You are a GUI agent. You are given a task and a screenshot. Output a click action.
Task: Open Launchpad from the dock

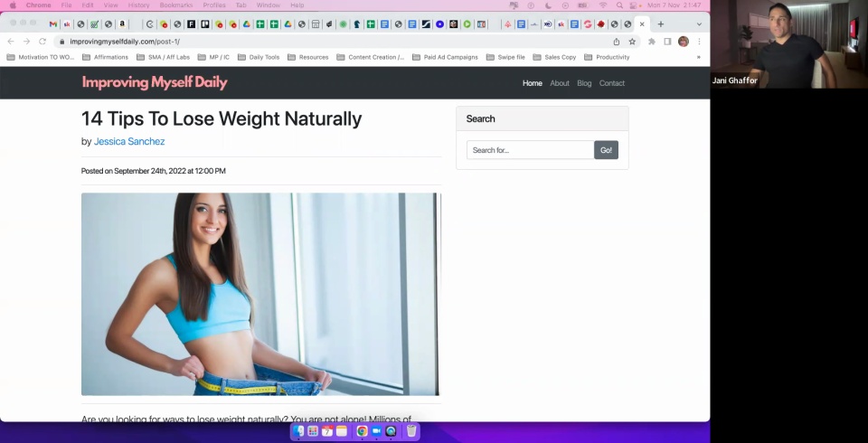tap(313, 431)
